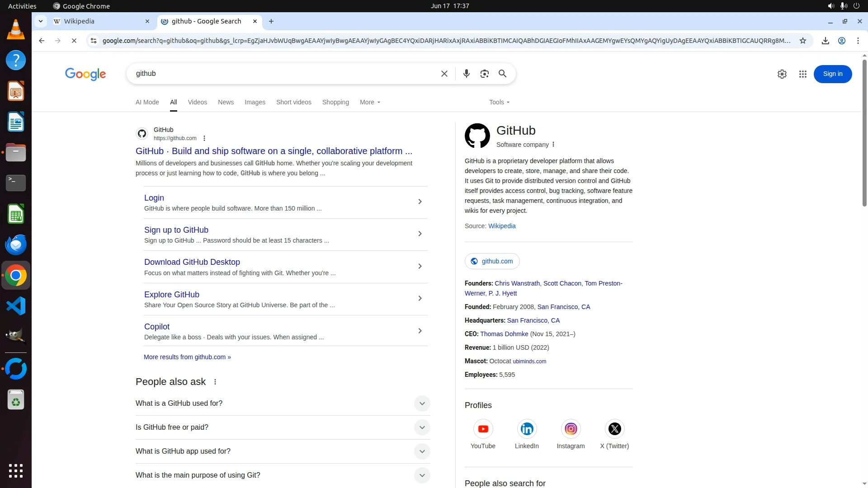Image resolution: width=868 pixels, height=488 pixels.
Task: Click the Sign in button
Action: coord(832,74)
